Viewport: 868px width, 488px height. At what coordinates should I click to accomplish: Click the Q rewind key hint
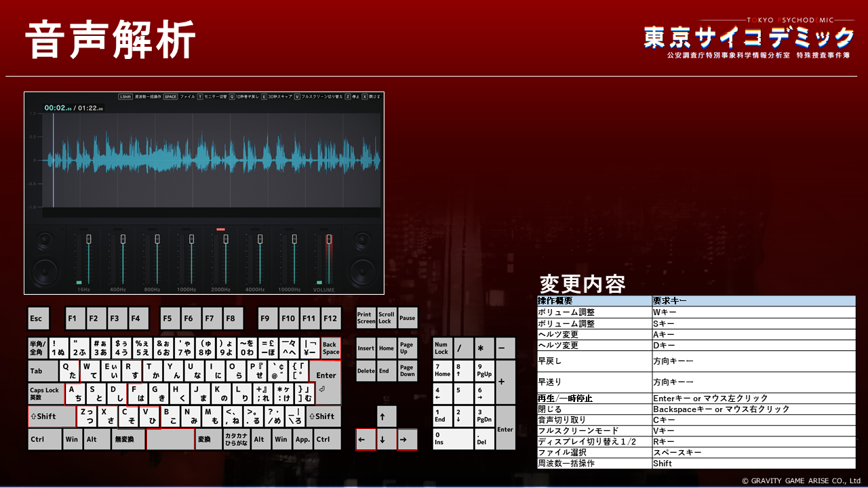click(x=243, y=96)
